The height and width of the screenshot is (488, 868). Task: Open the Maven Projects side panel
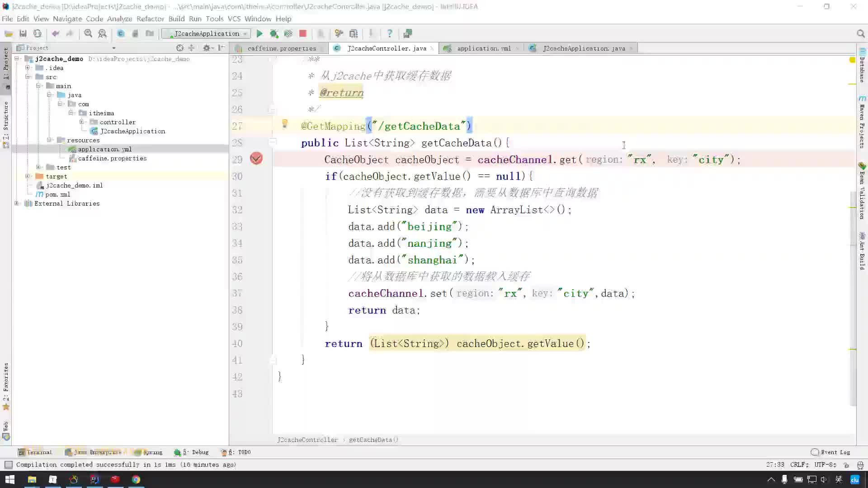tap(862, 122)
